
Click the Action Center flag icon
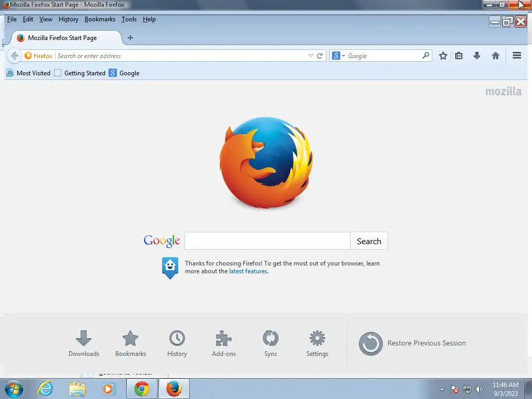pyautogui.click(x=455, y=389)
